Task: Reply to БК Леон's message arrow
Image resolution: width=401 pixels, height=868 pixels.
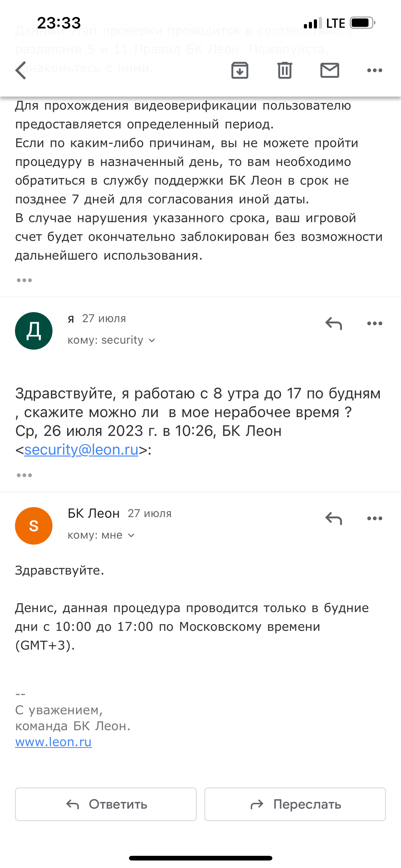Action: pos(333,519)
